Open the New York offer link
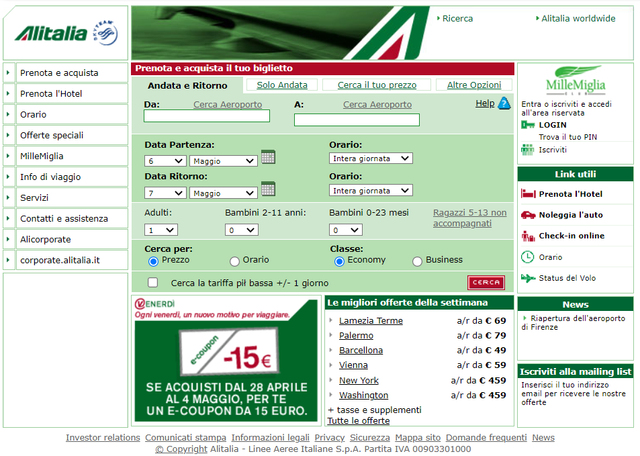640x456 pixels. (x=359, y=380)
